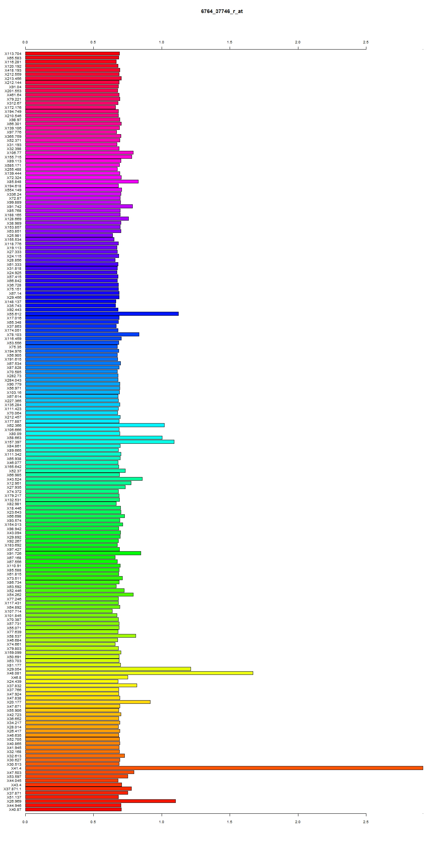
Task: Select the X41.4 row label
Action: [16, 768]
